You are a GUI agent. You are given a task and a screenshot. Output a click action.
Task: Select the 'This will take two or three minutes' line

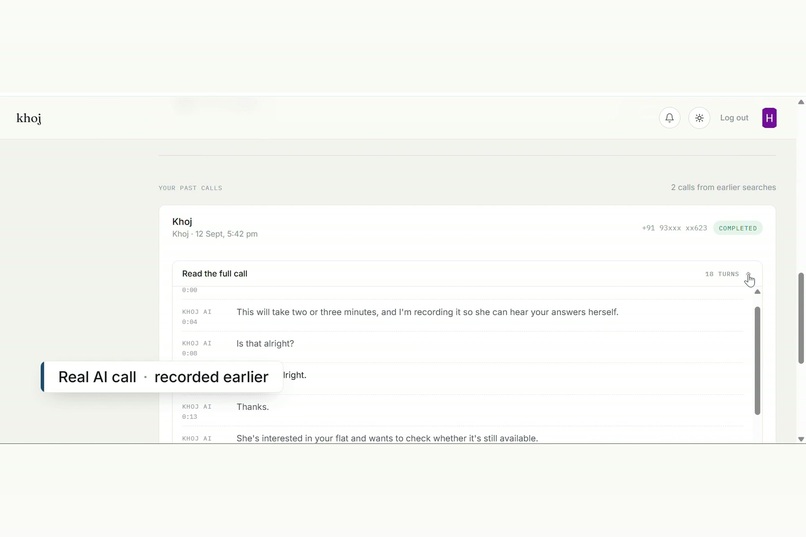tap(427, 312)
